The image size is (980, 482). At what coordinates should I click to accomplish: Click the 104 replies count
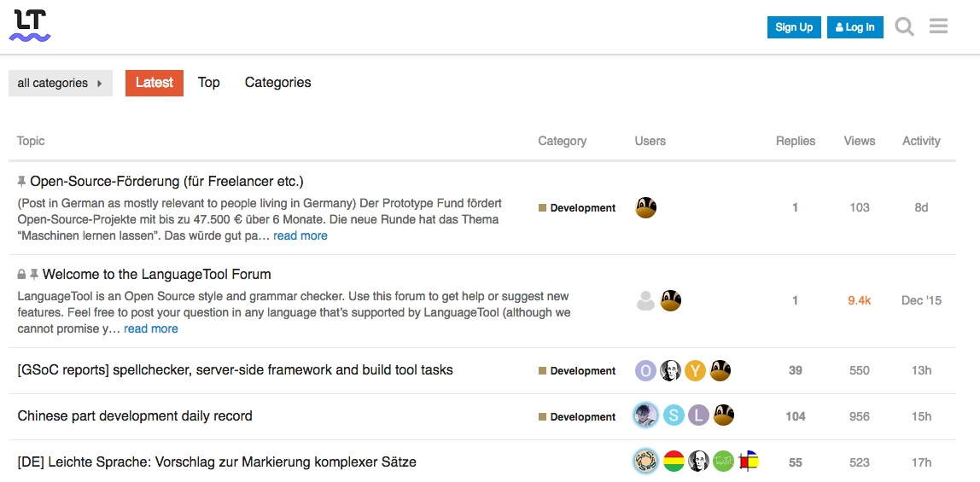point(795,416)
